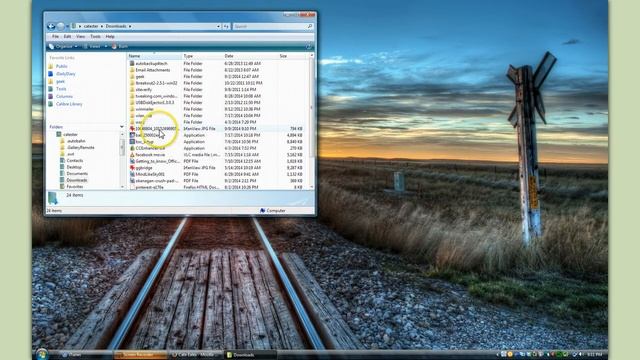This screenshot has height=360, width=640.
Task: Open the address bar history dropdown
Action: pyautogui.click(x=218, y=26)
